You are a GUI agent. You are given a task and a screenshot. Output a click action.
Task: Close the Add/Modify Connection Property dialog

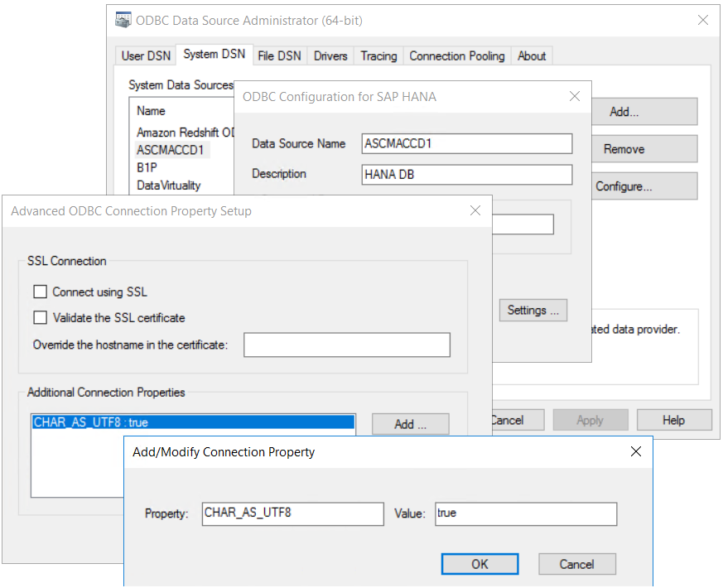636,451
